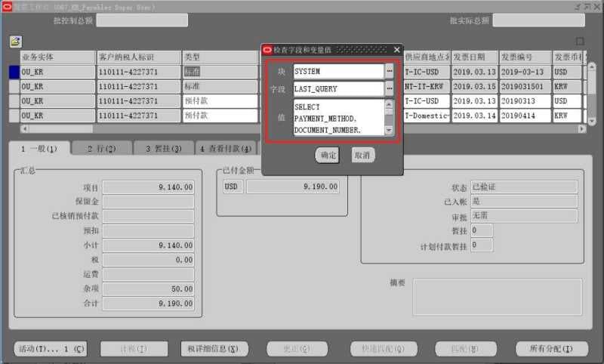The image size is (604, 364).
Task: Click the 项目 amount field 9,140.00
Action: [x=148, y=187]
